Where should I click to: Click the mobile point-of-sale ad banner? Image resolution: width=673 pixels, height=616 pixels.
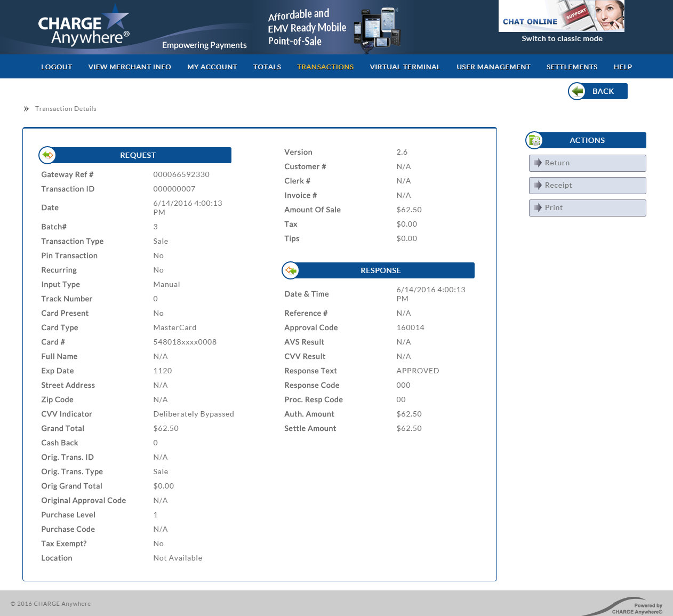point(333,28)
